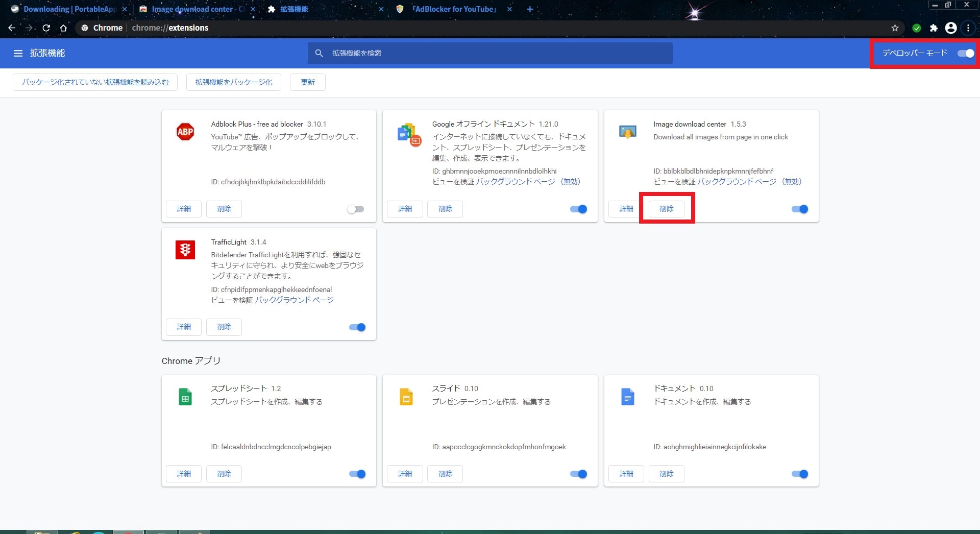Click the yellow Slides app icon

tap(406, 397)
